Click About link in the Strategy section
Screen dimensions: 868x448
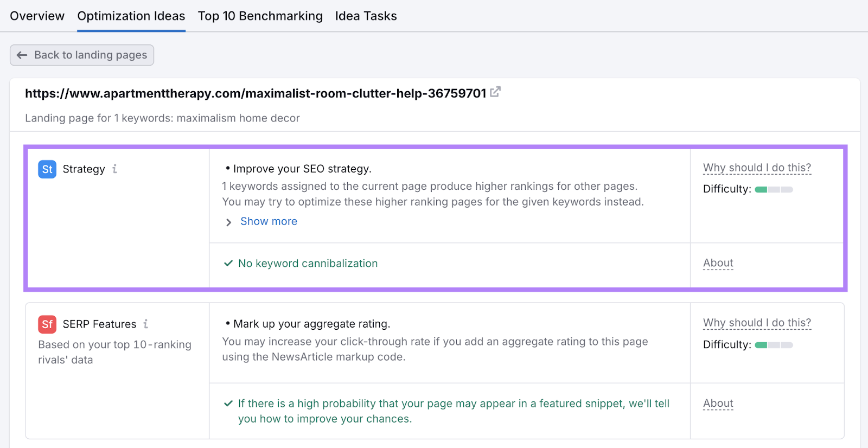pyautogui.click(x=718, y=263)
